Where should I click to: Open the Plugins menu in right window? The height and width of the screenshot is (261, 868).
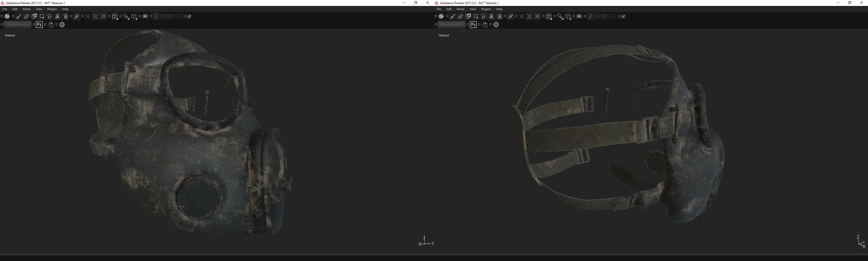[x=486, y=9]
